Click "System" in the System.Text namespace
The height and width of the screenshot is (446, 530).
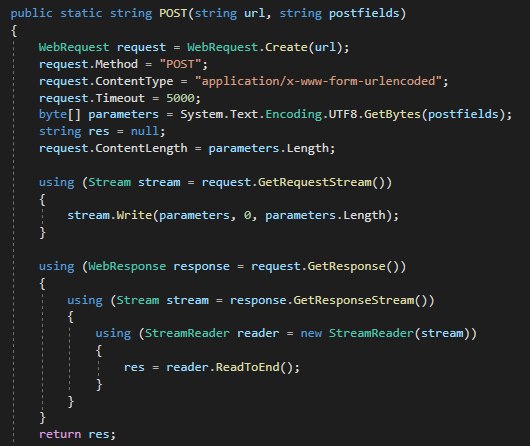(x=201, y=115)
